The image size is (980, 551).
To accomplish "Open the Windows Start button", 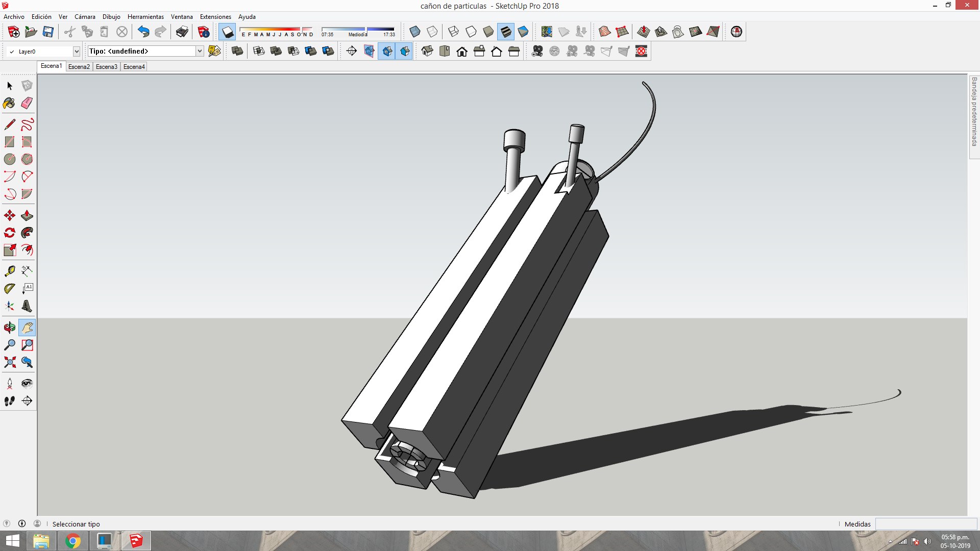I will click(x=13, y=541).
